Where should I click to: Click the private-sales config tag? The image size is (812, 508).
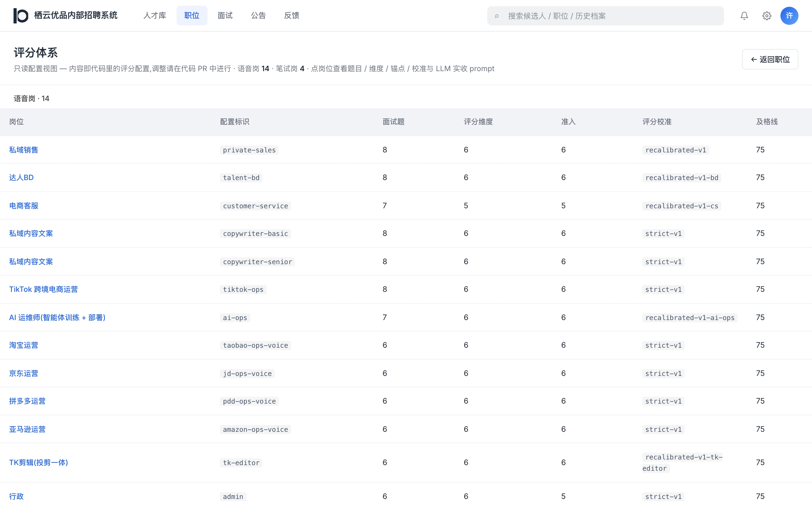(x=249, y=150)
